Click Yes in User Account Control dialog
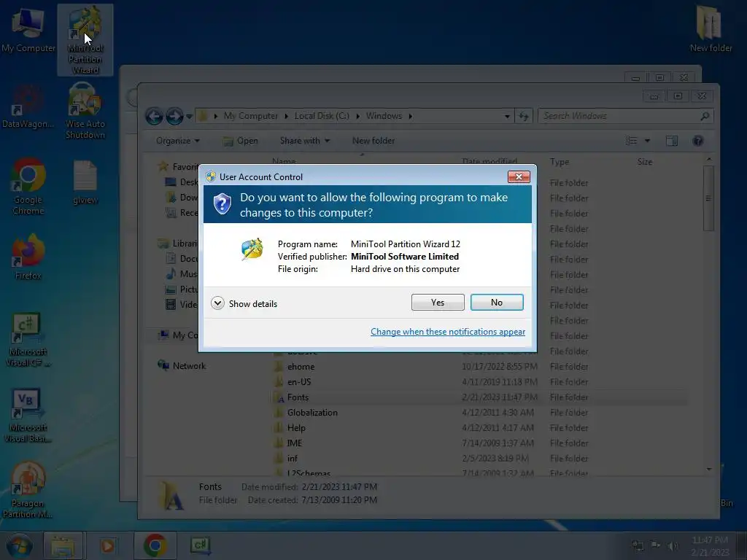The width and height of the screenshot is (747, 560). (x=438, y=303)
